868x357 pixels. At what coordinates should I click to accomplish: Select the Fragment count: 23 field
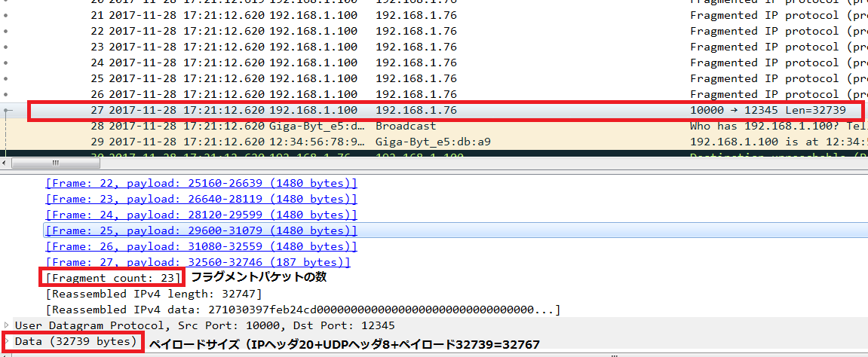113,278
